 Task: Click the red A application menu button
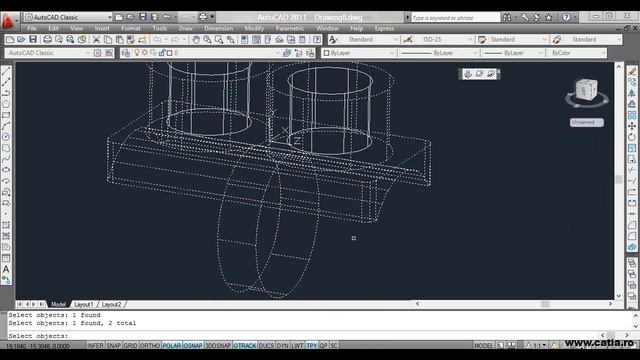tap(8, 21)
